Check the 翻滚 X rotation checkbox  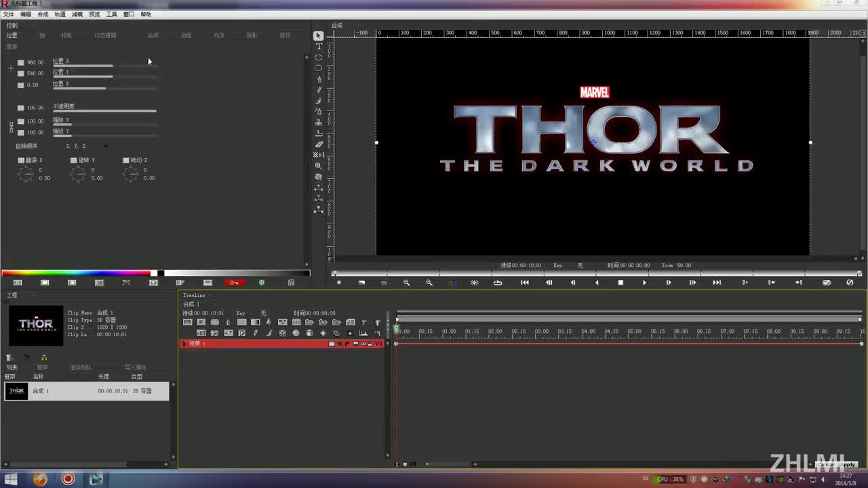pyautogui.click(x=21, y=161)
